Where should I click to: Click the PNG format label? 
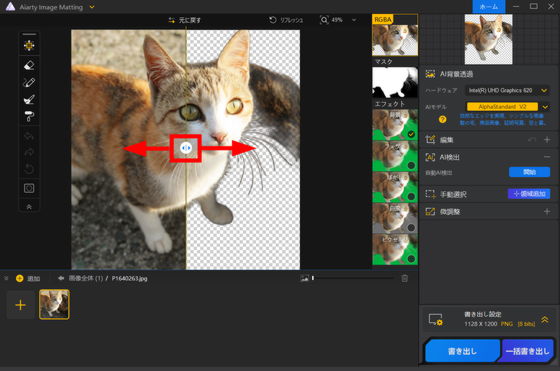click(506, 324)
